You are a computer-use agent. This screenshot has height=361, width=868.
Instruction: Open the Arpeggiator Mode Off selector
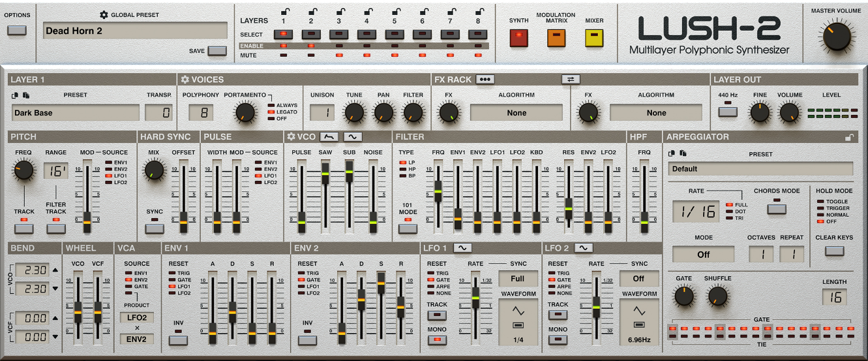click(703, 254)
